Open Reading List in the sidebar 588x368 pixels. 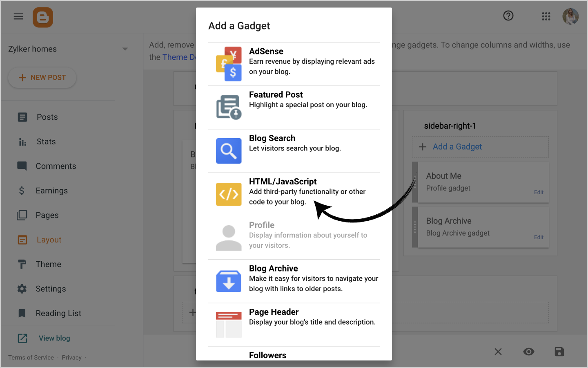tap(59, 313)
